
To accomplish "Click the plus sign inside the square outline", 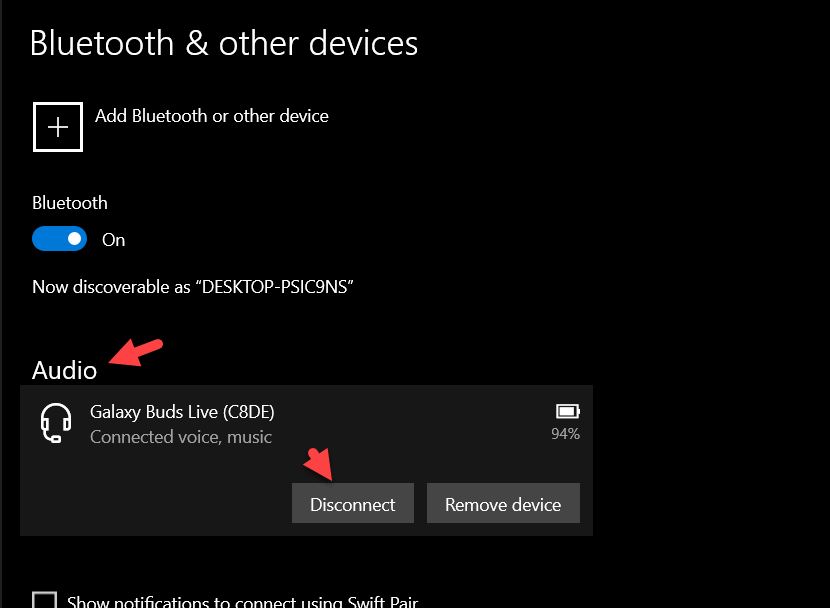I will click(x=57, y=126).
